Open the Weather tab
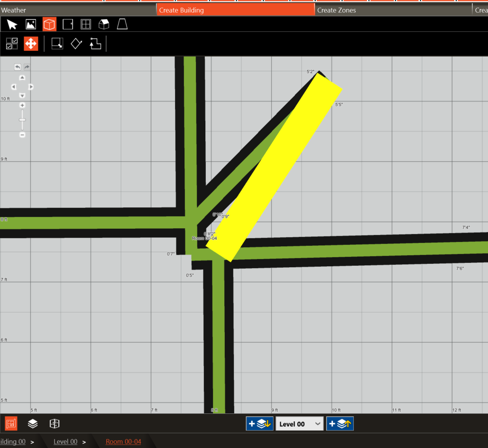488x448 pixels. 78,10
